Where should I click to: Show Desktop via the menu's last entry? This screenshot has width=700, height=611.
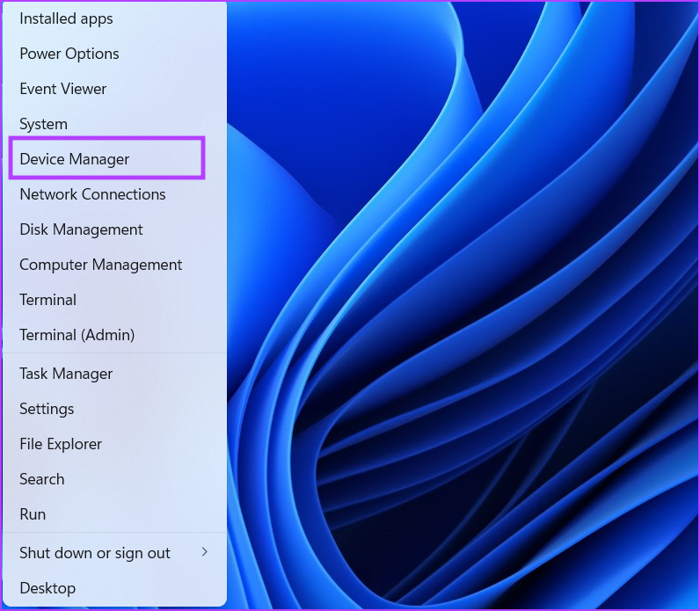tap(47, 588)
